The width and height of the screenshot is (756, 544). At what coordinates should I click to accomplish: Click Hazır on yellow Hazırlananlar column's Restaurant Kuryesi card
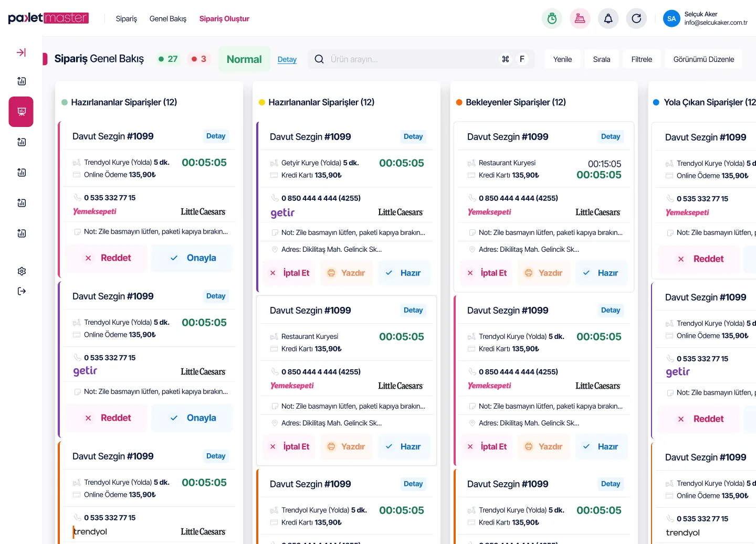point(404,446)
